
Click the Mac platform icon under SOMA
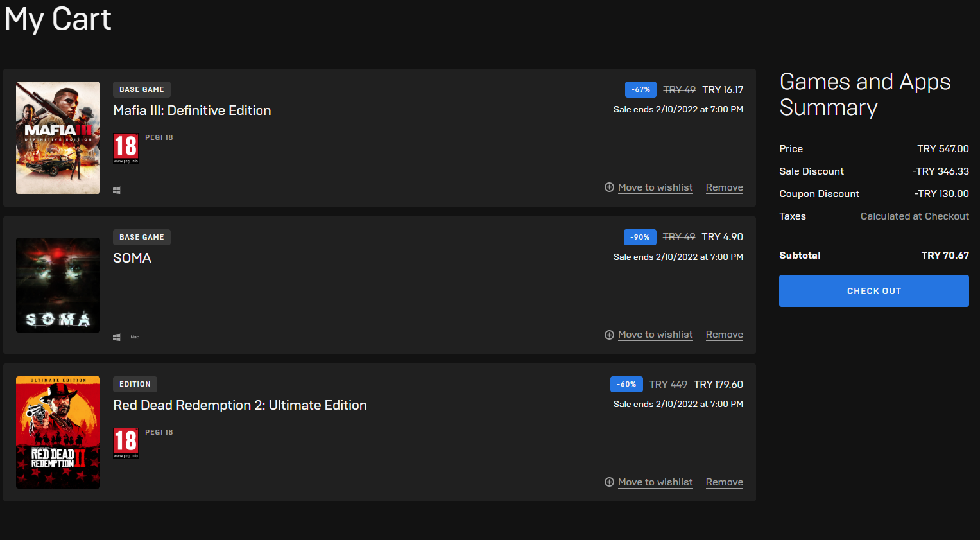[x=135, y=337]
